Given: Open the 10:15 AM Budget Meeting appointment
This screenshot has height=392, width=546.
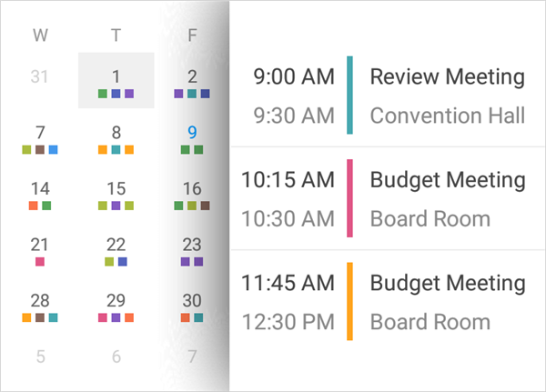Looking at the screenshot, I should (x=446, y=198).
